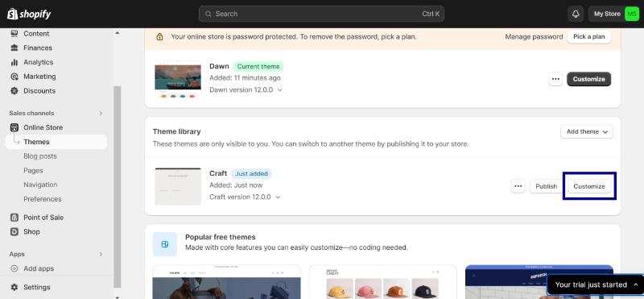Open Navigation settings
The height and width of the screenshot is (299, 644).
pos(40,185)
